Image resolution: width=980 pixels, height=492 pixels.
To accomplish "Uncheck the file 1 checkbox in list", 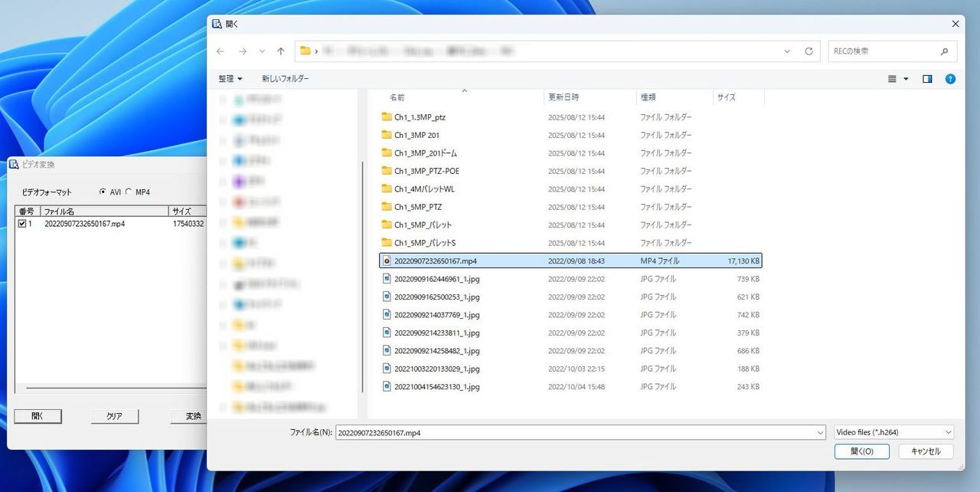I will pyautogui.click(x=22, y=224).
